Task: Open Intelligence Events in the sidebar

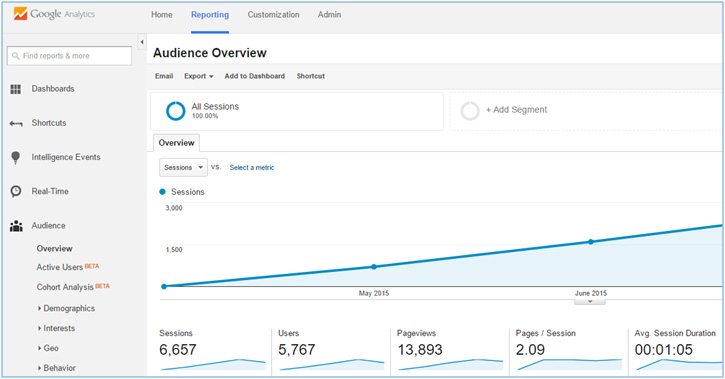Action: [66, 157]
